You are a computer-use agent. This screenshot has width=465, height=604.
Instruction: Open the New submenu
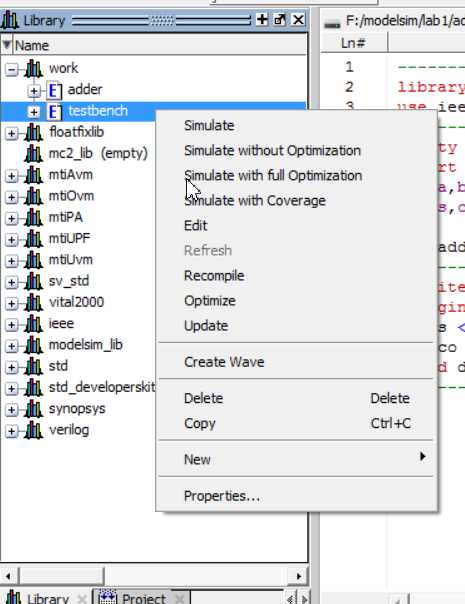pyautogui.click(x=297, y=459)
